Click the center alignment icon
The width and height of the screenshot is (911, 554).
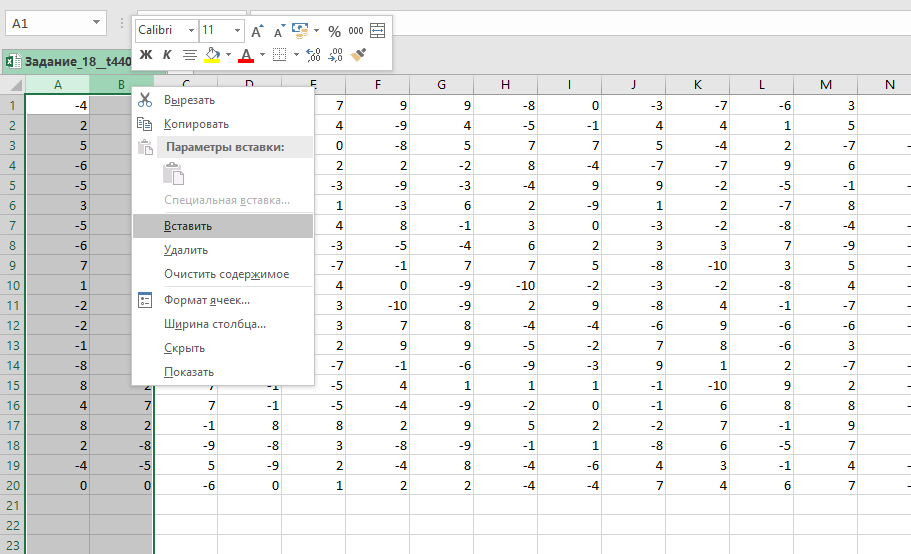coord(189,55)
